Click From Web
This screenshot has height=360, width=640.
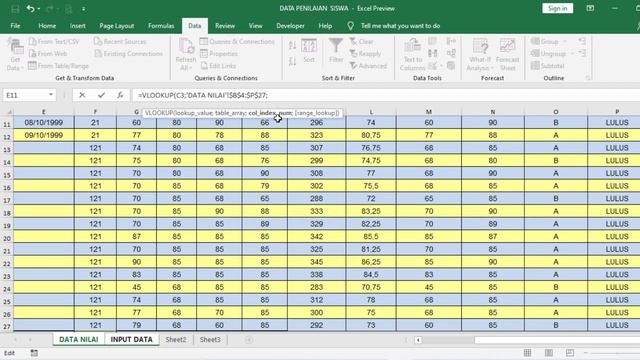coord(48,53)
